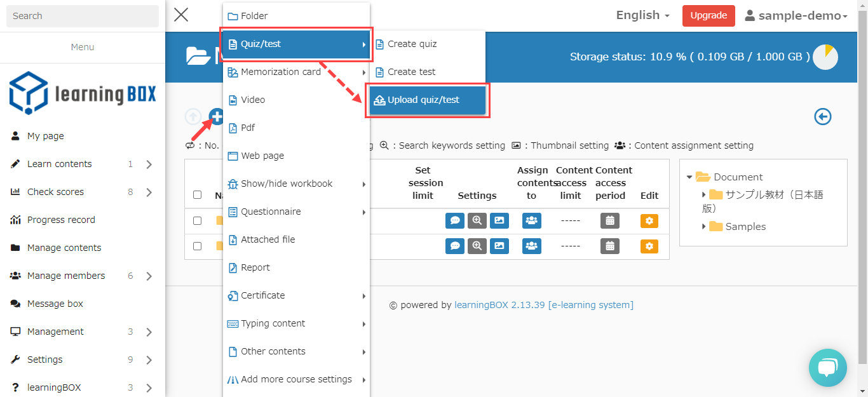Click the second row's thumbnail setting icon
Screen dimensions: 868x397
pyautogui.click(x=499, y=246)
